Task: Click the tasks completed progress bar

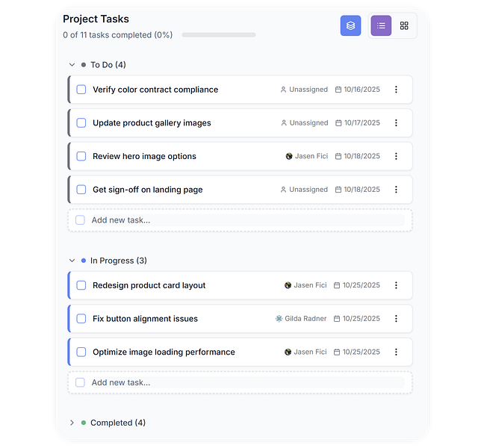Action: pos(218,35)
